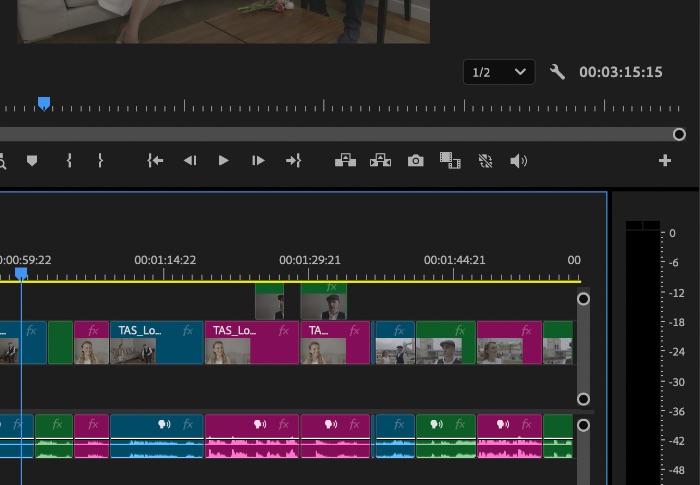Click the Mark Out bracket icon

(x=100, y=160)
